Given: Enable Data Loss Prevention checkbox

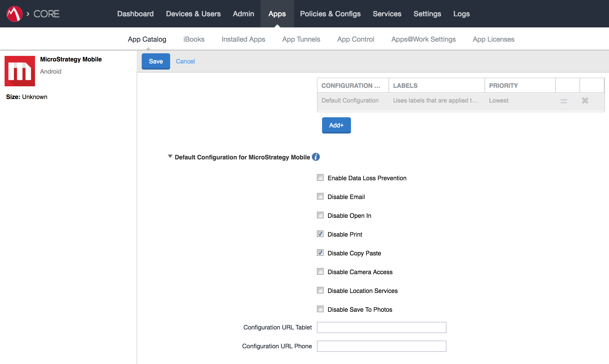Looking at the screenshot, I should (320, 177).
